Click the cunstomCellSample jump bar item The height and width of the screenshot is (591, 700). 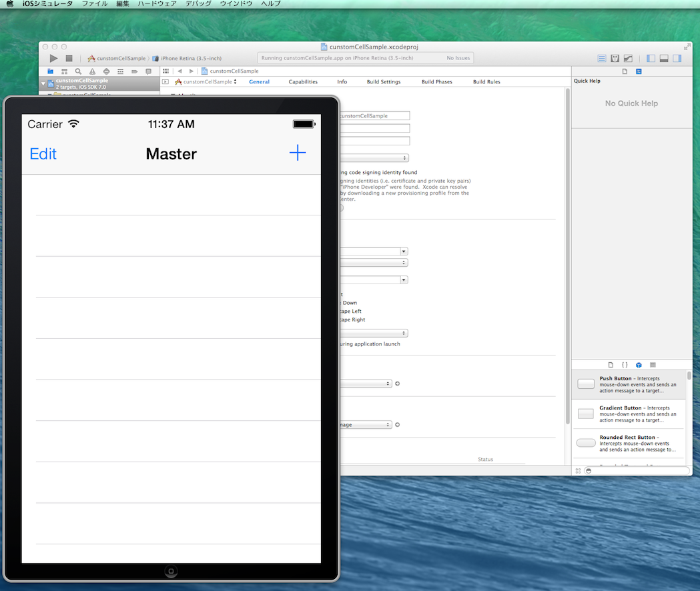point(230,71)
